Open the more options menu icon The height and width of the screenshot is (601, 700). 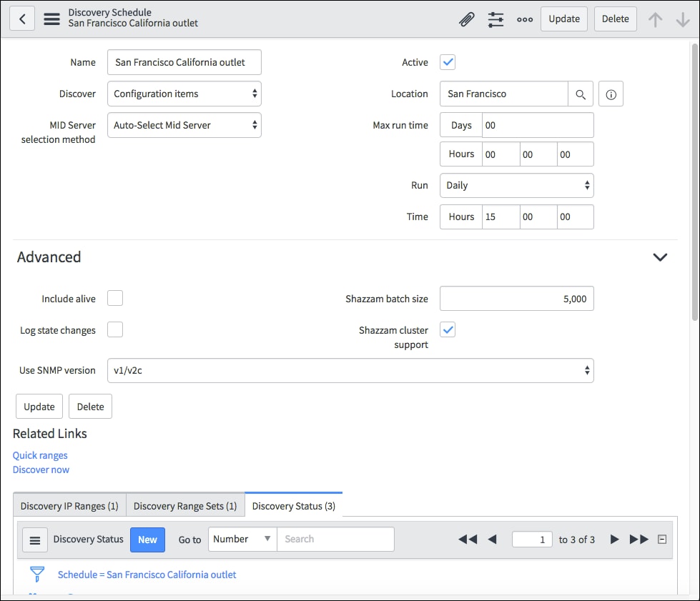point(524,19)
